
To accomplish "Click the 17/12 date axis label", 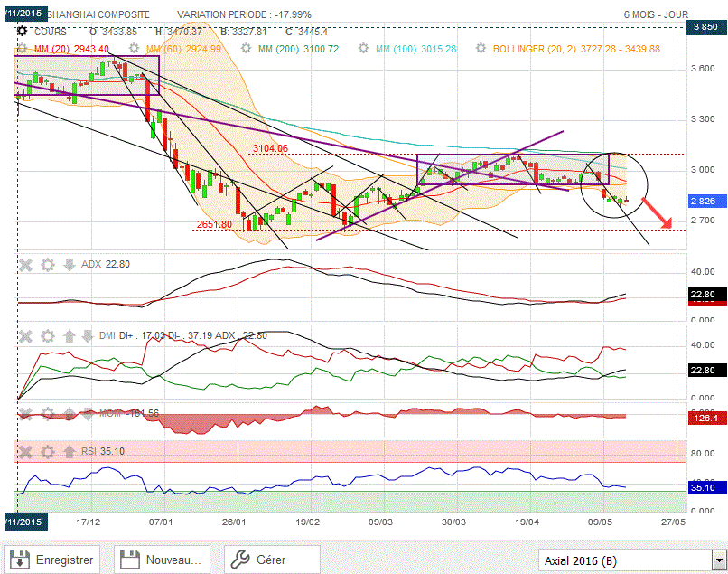I will (x=89, y=522).
